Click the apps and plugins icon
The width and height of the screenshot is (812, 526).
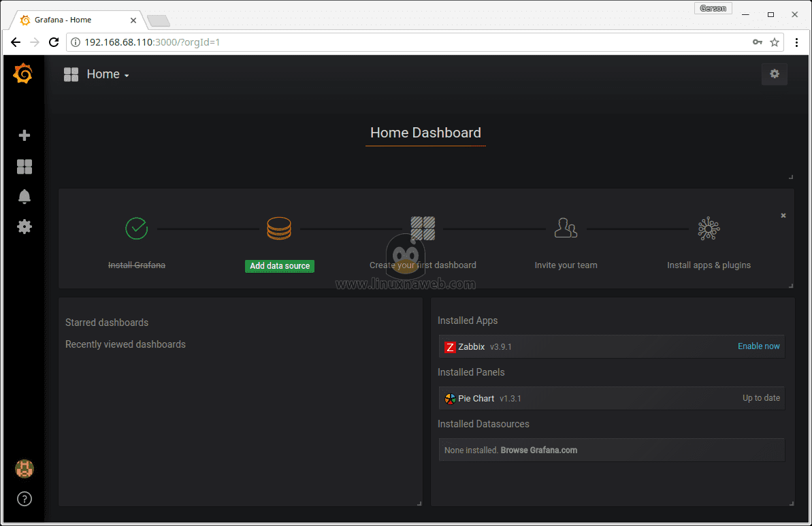coord(709,229)
